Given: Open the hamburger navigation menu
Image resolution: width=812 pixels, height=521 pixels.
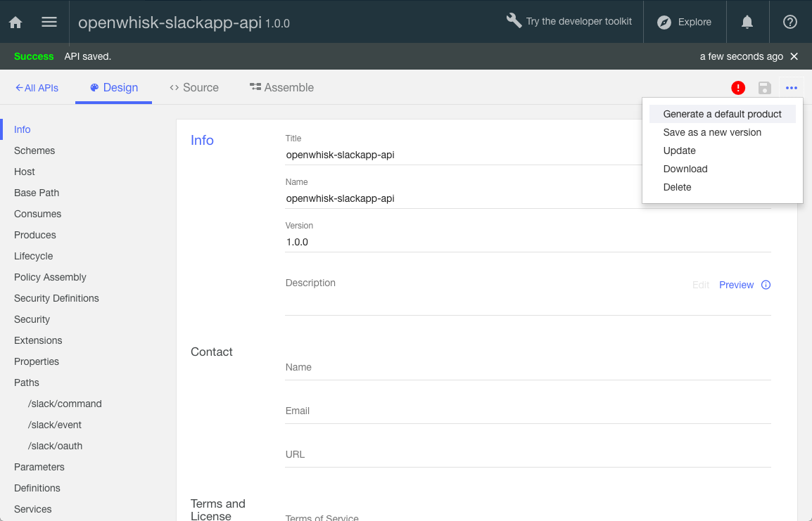Looking at the screenshot, I should pos(49,22).
